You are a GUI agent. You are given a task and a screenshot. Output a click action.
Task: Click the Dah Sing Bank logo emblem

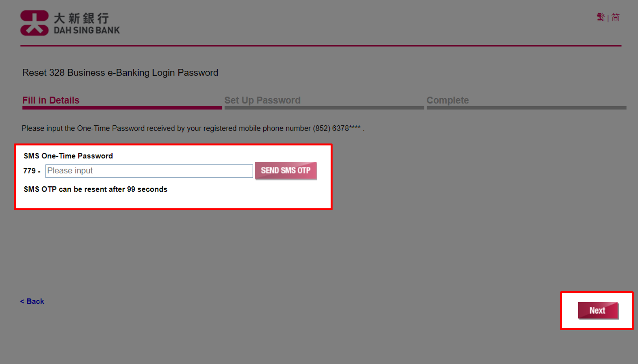[x=35, y=23]
